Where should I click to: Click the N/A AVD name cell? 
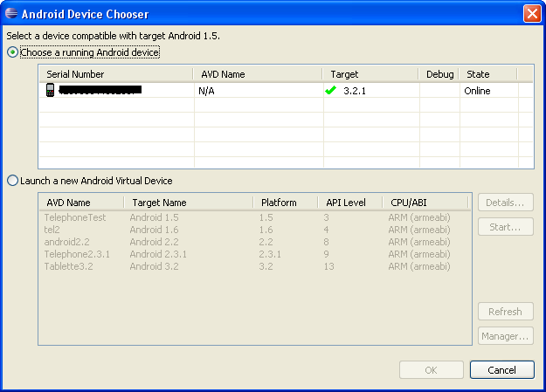tap(206, 91)
